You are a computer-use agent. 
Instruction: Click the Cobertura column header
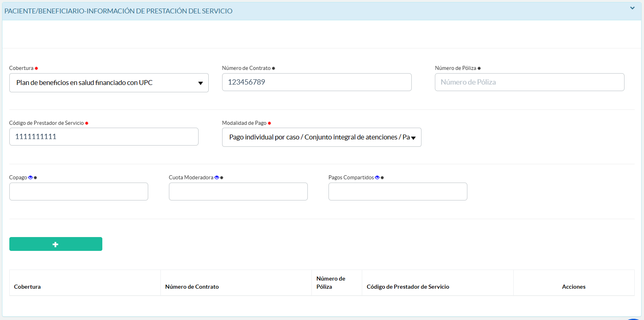(x=27, y=287)
